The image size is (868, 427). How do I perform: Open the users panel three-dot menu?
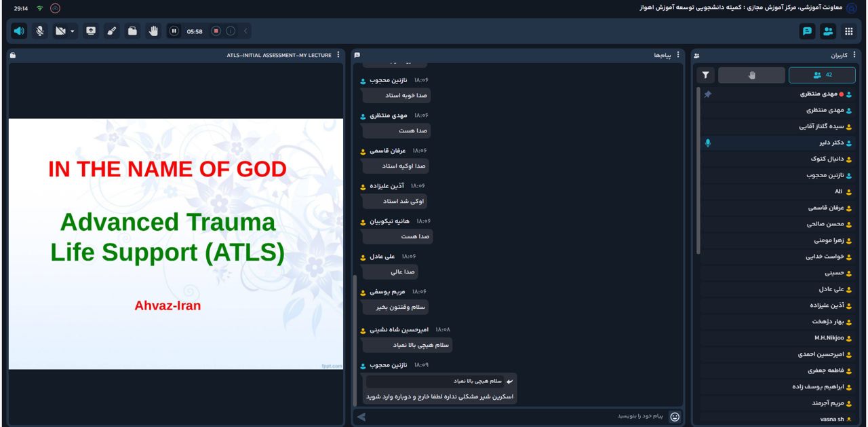click(854, 55)
